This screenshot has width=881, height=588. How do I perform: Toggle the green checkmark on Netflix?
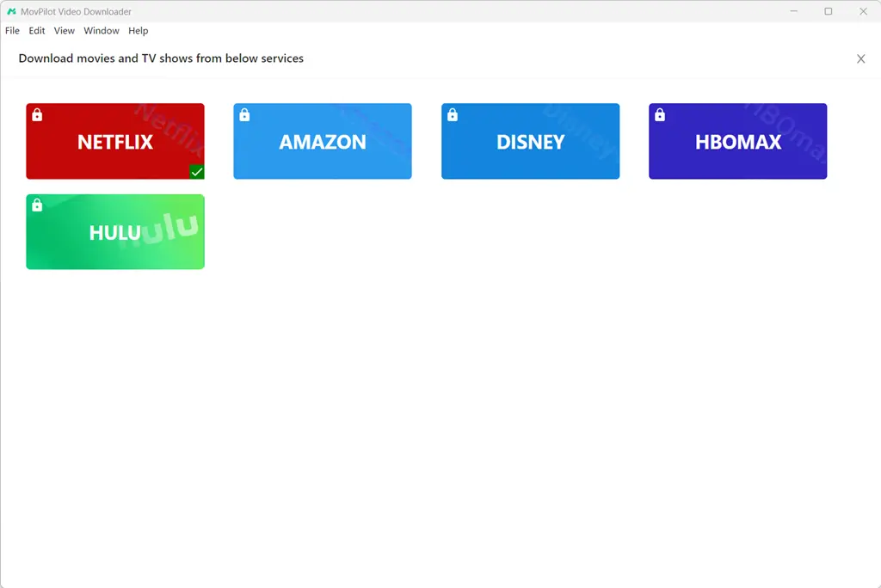197,172
